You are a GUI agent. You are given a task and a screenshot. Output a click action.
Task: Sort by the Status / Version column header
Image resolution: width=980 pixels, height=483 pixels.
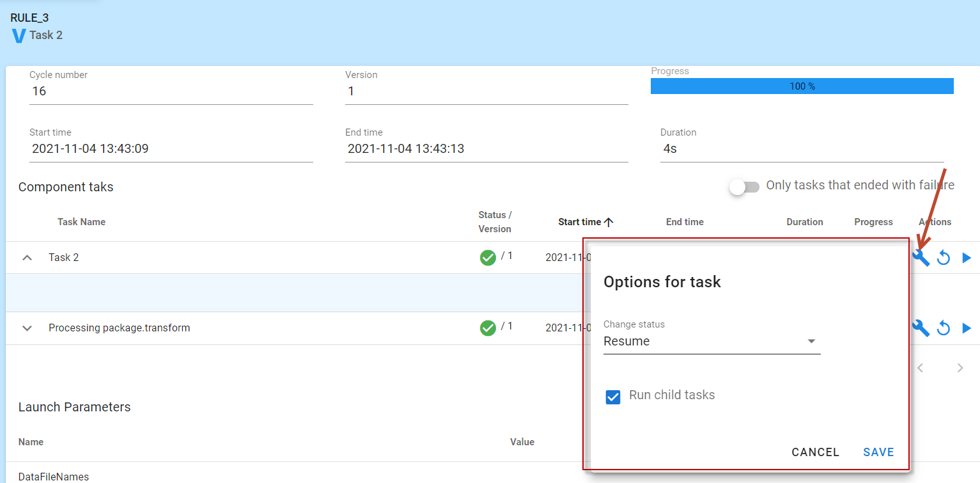click(495, 222)
